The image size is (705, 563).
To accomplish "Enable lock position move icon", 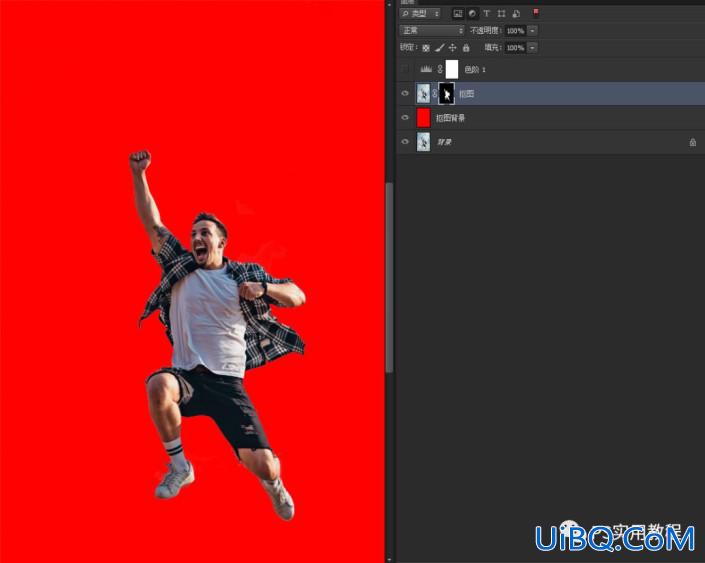I will 453,47.
